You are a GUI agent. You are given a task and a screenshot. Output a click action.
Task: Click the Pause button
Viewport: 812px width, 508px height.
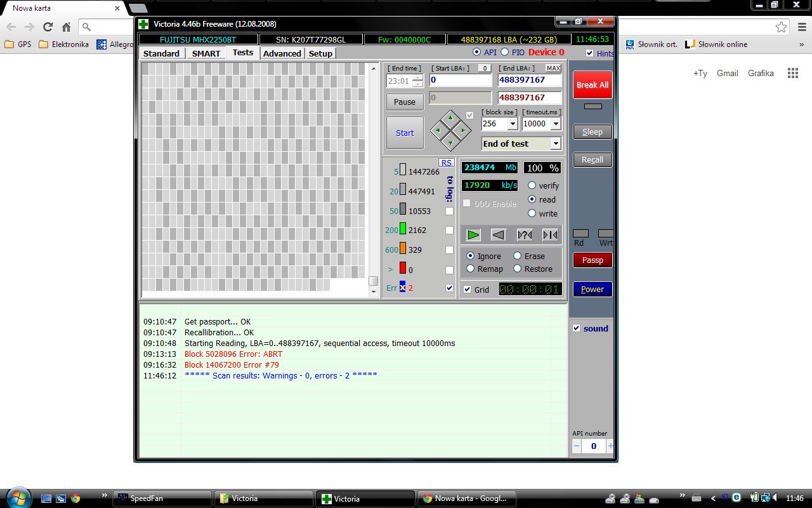[405, 102]
